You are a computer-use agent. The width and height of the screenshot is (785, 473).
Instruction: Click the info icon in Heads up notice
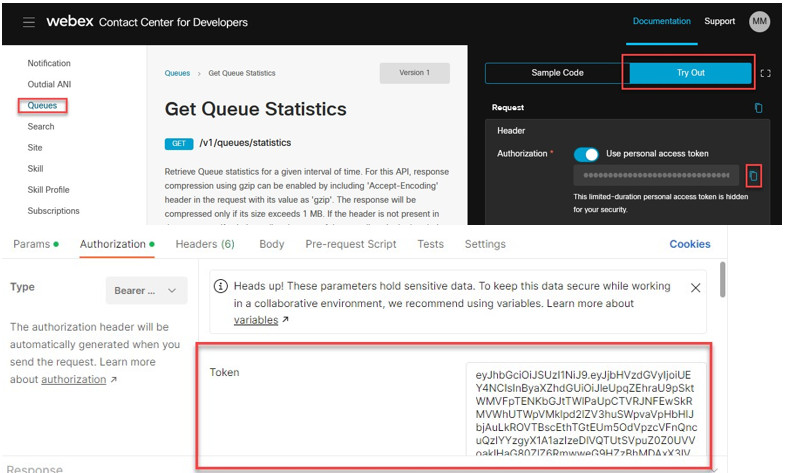(220, 286)
